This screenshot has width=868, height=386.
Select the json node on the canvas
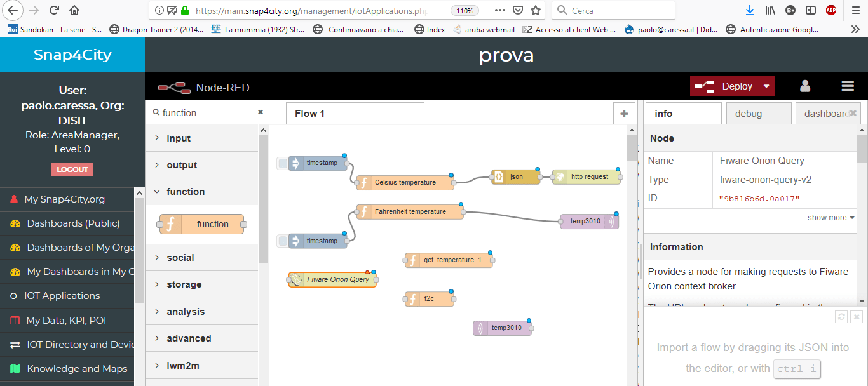tap(516, 176)
